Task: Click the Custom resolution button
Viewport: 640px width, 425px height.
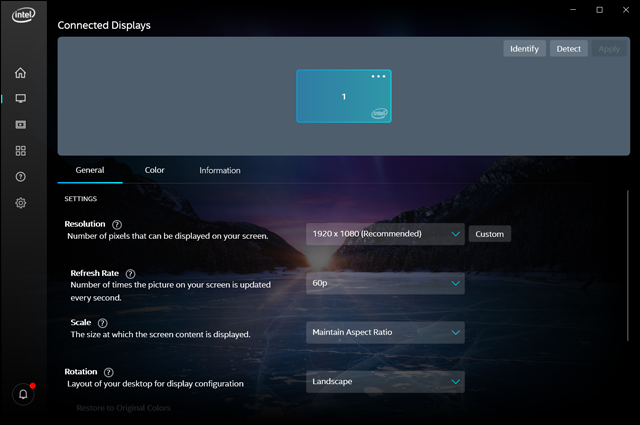Action: [x=489, y=234]
